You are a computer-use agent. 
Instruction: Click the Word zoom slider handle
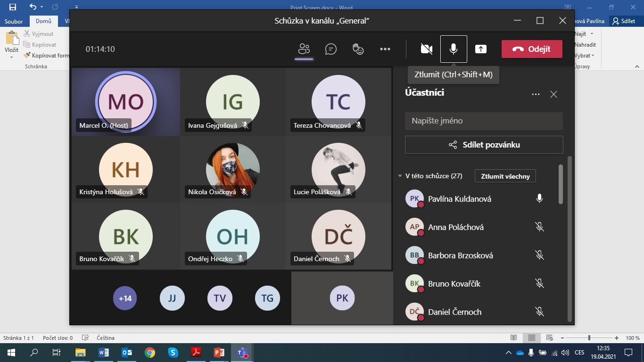589,338
